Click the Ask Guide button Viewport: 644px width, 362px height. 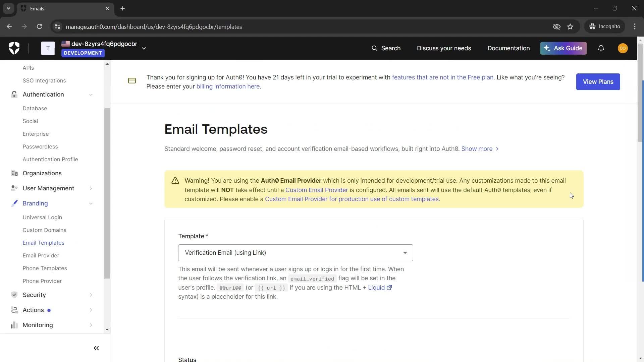(x=563, y=48)
